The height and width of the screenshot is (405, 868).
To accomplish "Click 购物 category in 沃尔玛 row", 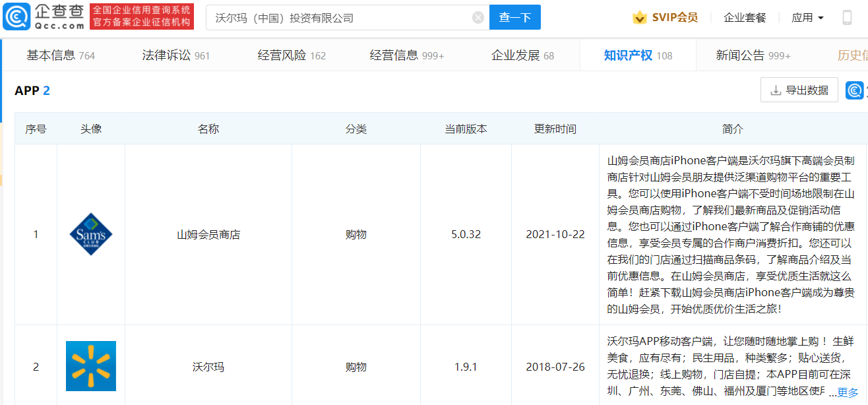I will 356,366.
